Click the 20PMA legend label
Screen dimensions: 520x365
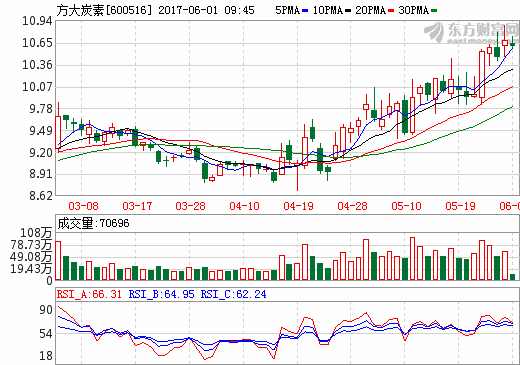pos(370,10)
